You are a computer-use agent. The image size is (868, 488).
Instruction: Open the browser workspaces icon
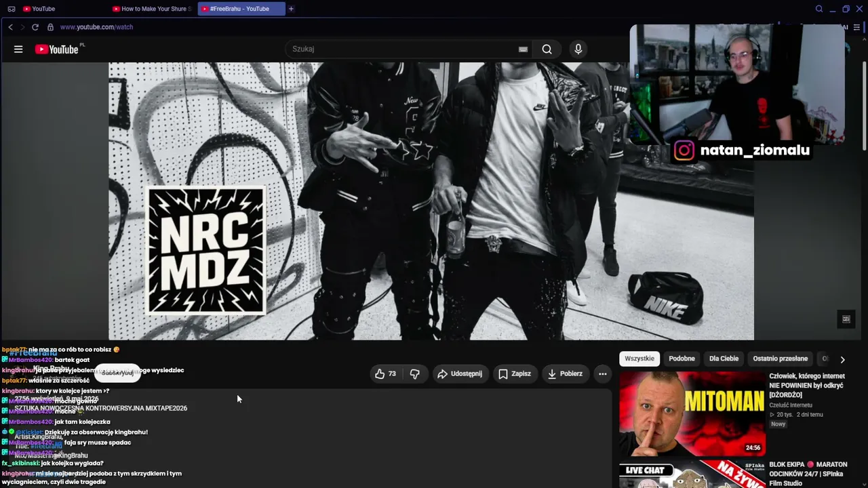[11, 9]
